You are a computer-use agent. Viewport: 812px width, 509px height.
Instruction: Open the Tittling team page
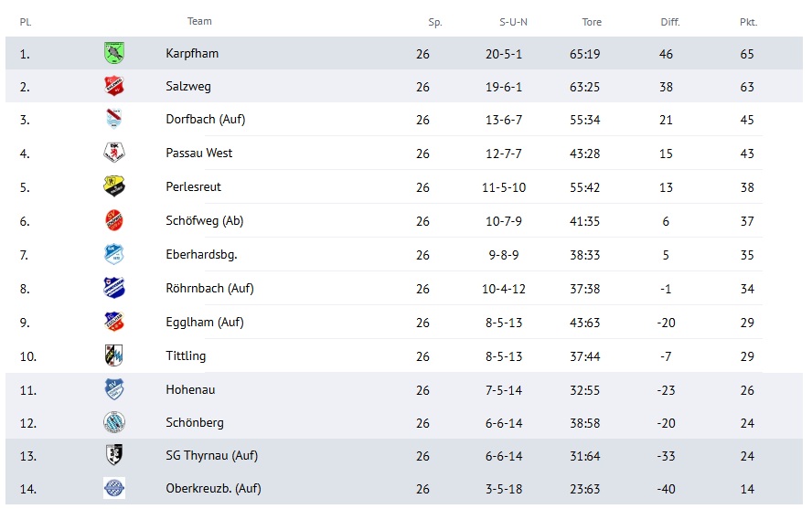pyautogui.click(x=186, y=355)
